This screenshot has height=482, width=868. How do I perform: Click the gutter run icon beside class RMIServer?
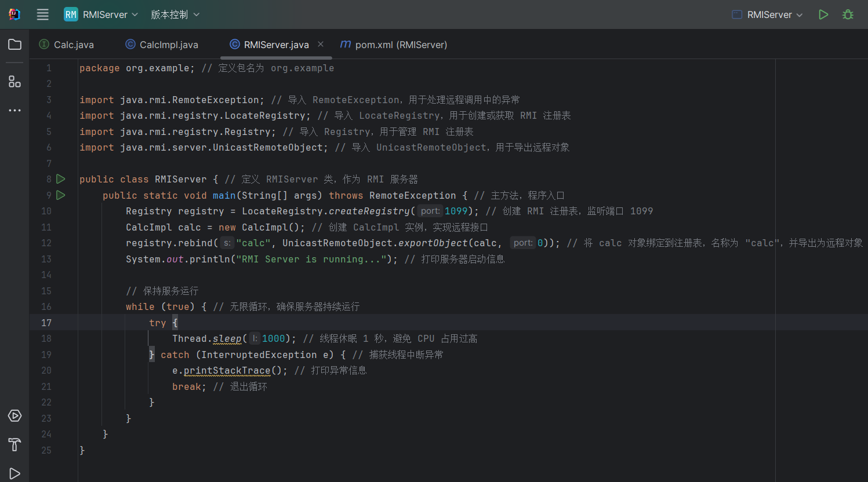coord(61,179)
